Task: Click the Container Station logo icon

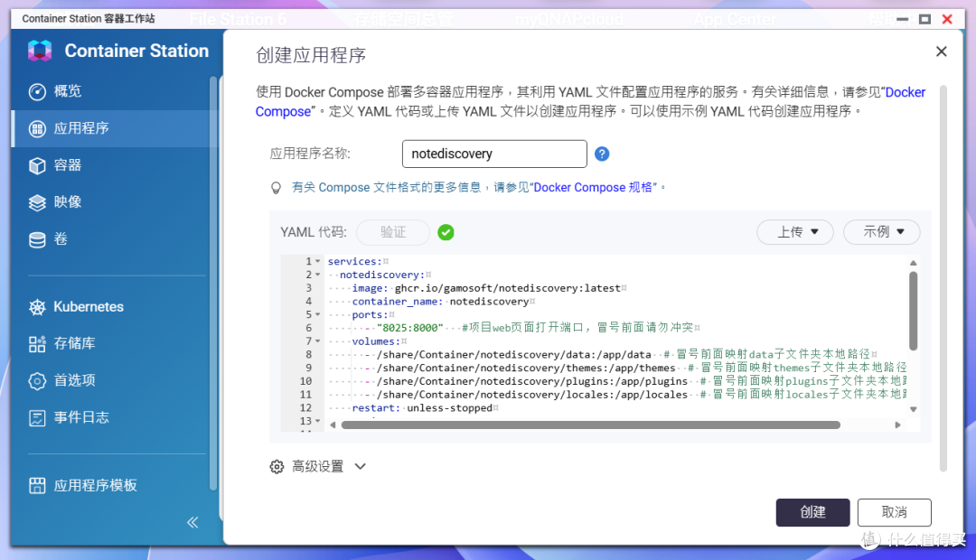Action: (39, 51)
